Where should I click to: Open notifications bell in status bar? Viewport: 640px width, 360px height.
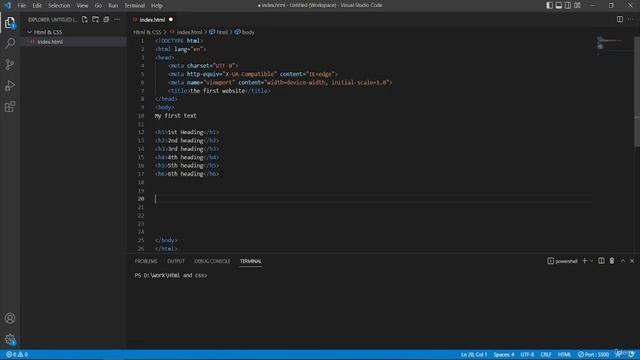631,354
